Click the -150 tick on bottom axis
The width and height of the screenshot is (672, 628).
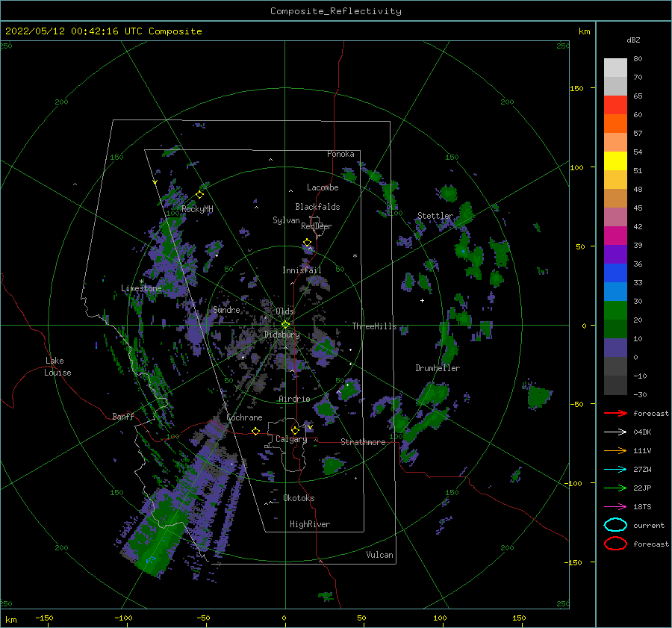44,618
